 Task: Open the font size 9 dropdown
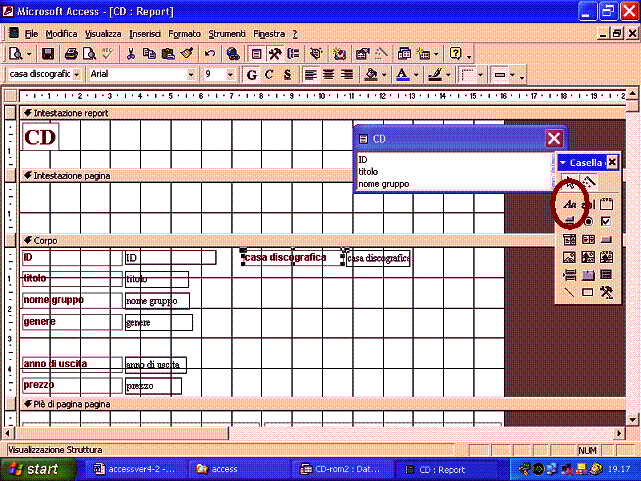pos(230,75)
